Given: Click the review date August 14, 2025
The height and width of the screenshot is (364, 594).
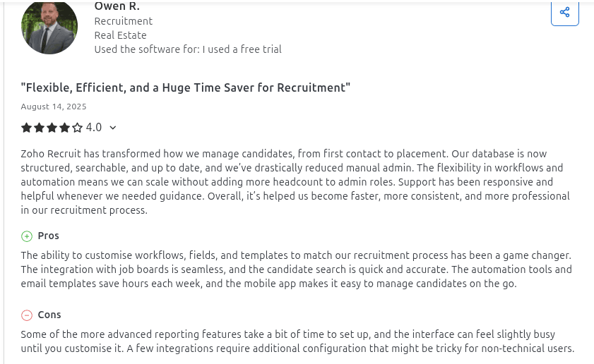Looking at the screenshot, I should [x=54, y=107].
